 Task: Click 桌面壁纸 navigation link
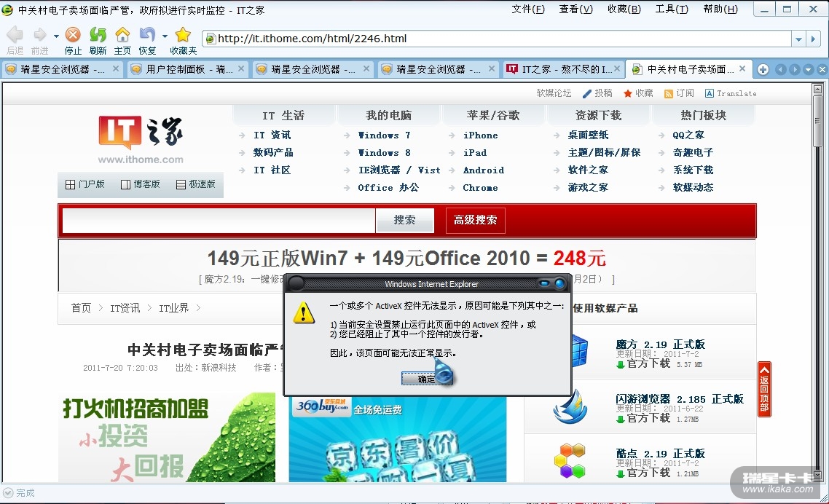point(588,135)
